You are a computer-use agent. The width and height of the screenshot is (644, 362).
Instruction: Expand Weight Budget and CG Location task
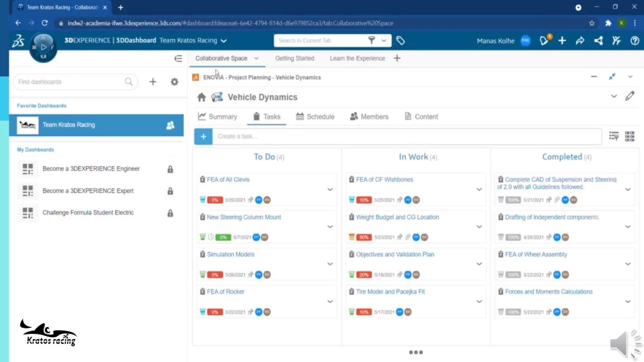point(479,227)
